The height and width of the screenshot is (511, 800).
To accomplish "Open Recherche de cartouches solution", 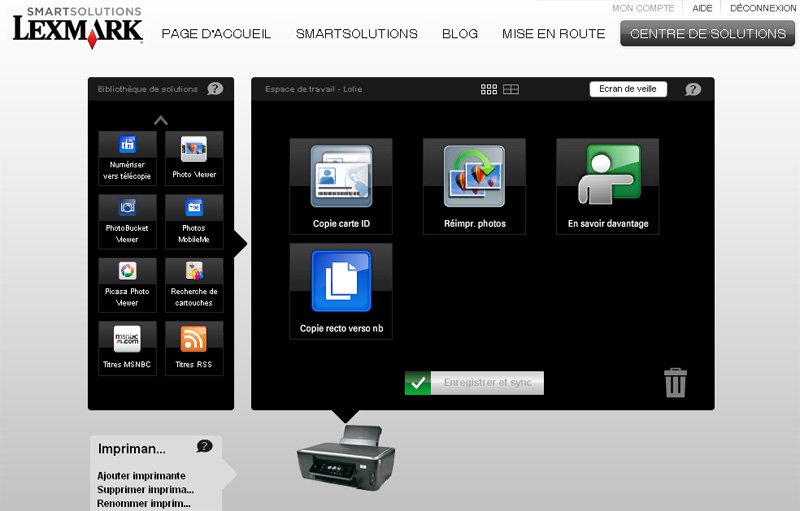I will [194, 285].
